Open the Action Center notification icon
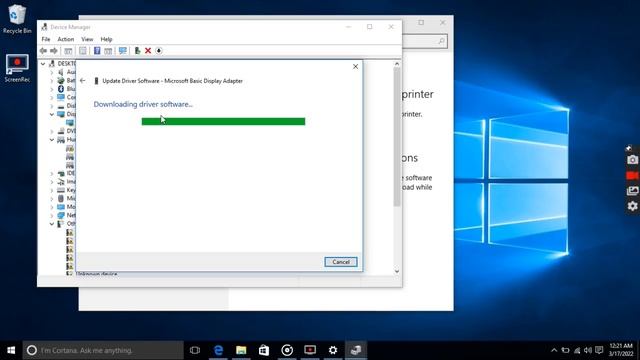The width and height of the screenshot is (640, 360). 599,350
